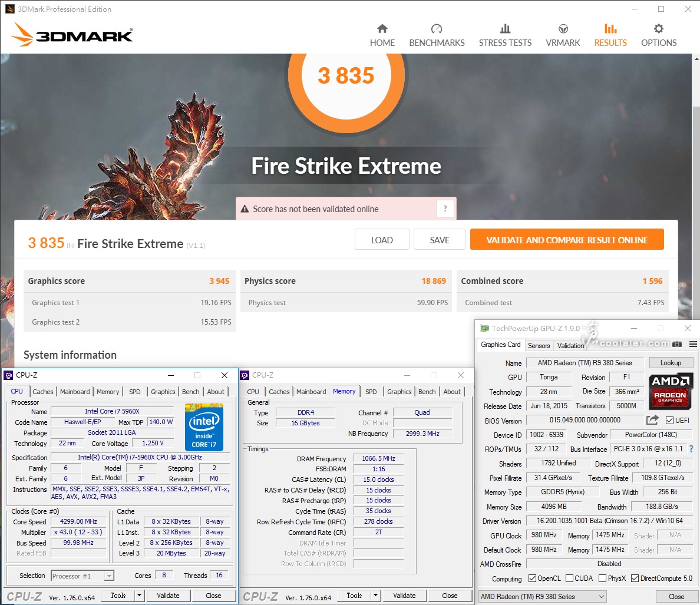
Task: Click Close in CPU-Z Memory window
Action: [449, 595]
